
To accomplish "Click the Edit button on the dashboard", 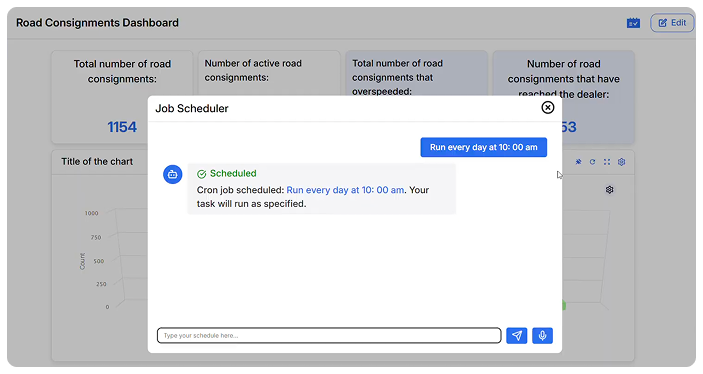I will [672, 23].
